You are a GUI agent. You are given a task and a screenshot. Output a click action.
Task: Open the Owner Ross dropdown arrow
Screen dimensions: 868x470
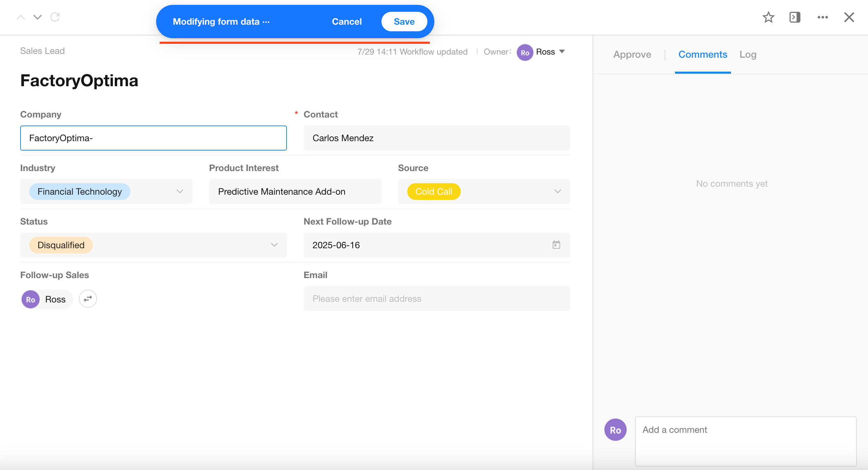point(562,51)
